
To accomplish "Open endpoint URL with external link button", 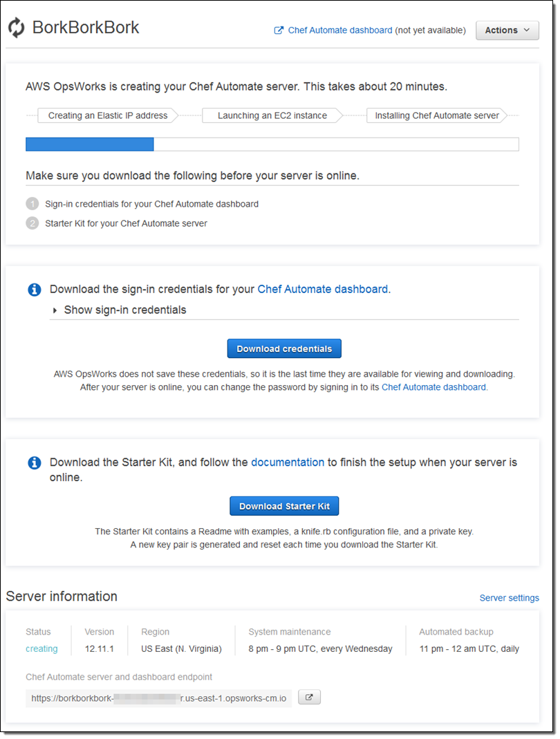I will (x=309, y=698).
